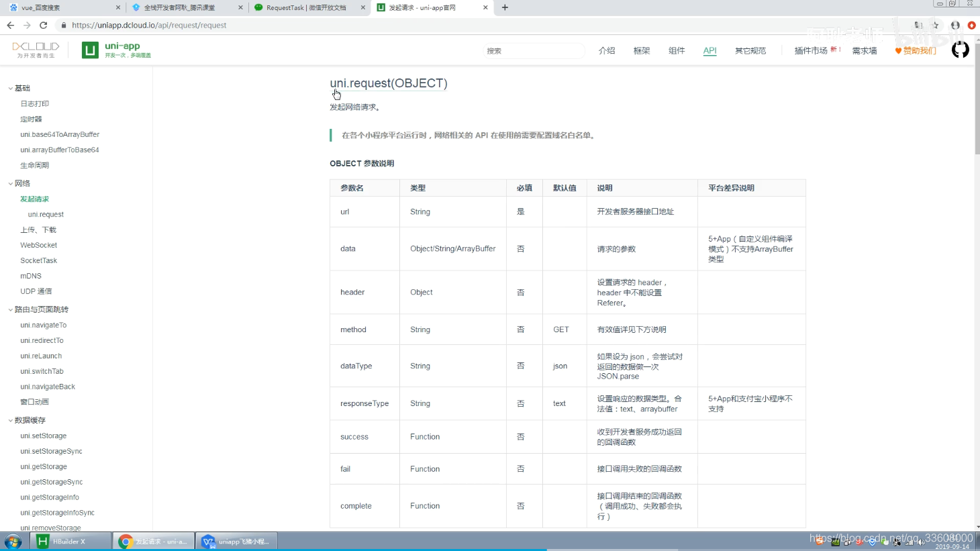Click the DCloud logo
The image size is (980, 551).
pos(36,50)
